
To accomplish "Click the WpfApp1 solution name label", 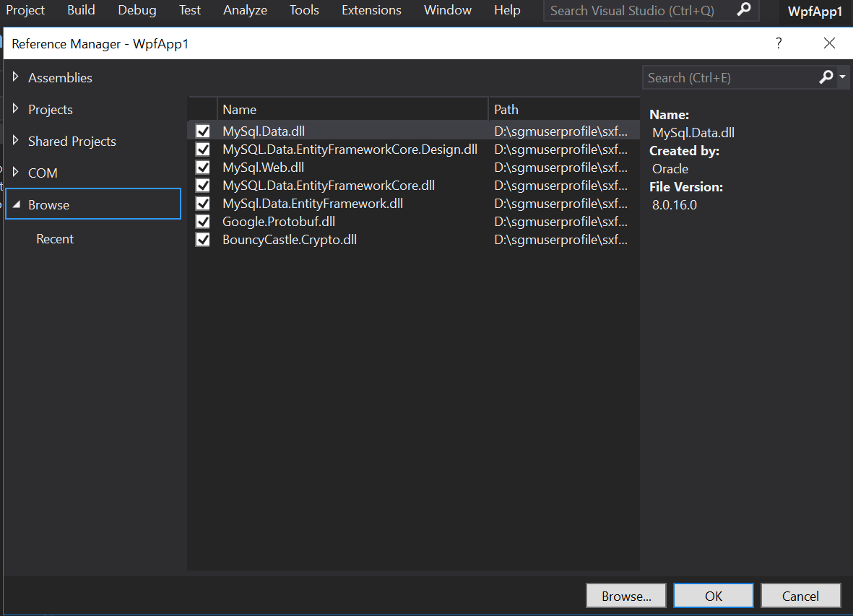I will 815,12.
